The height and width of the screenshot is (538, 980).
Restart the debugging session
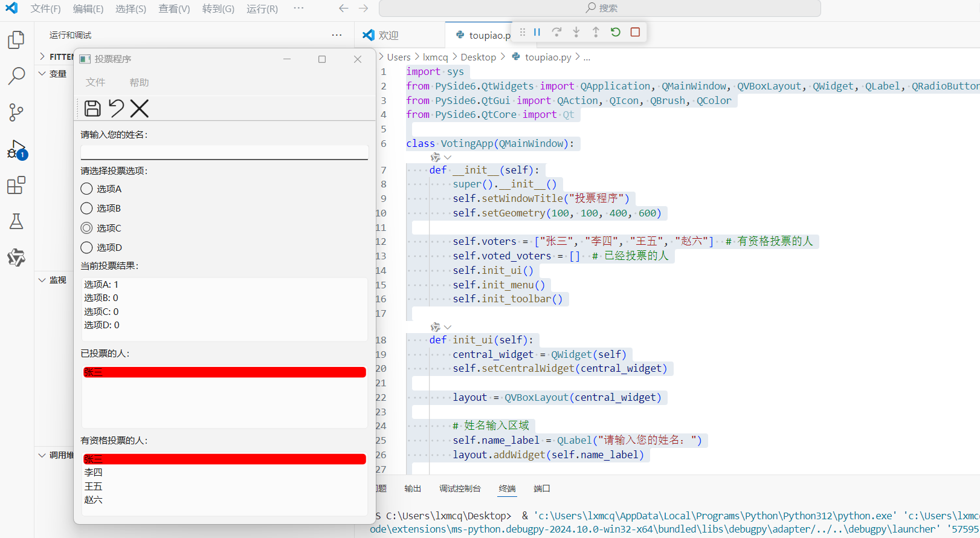coord(615,32)
